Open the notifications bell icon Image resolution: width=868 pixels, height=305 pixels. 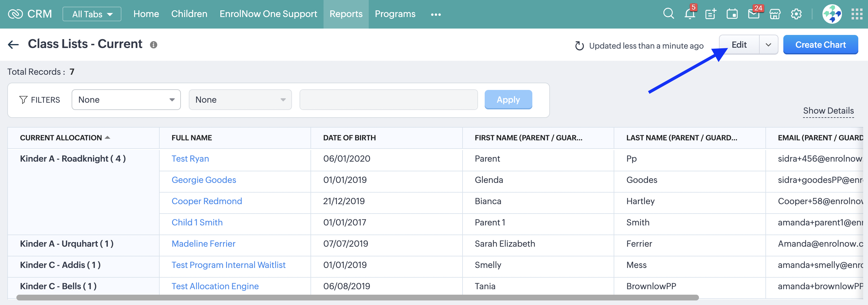[690, 14]
